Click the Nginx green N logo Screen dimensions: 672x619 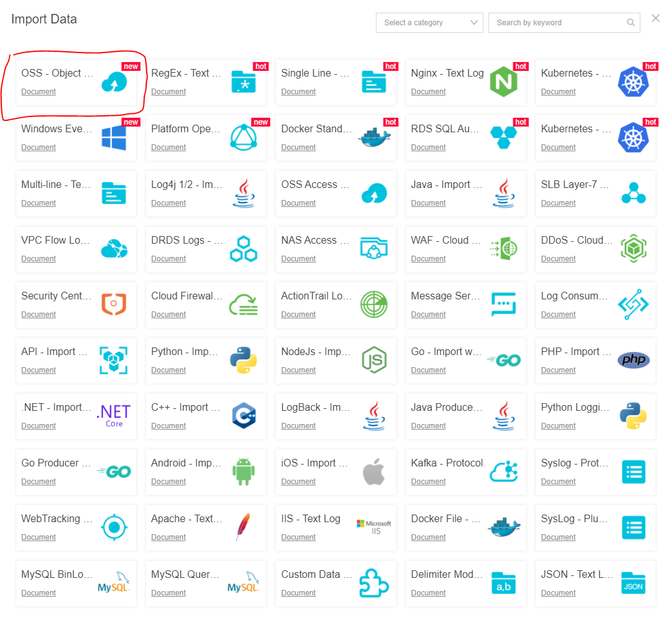pyautogui.click(x=504, y=82)
